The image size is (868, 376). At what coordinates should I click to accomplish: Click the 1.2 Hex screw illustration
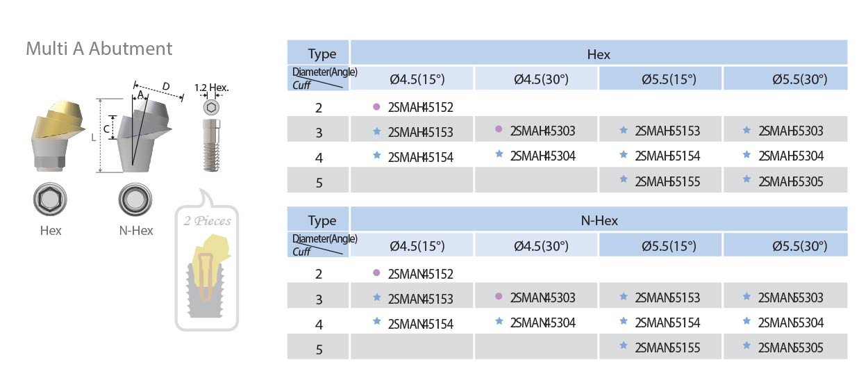[212, 137]
